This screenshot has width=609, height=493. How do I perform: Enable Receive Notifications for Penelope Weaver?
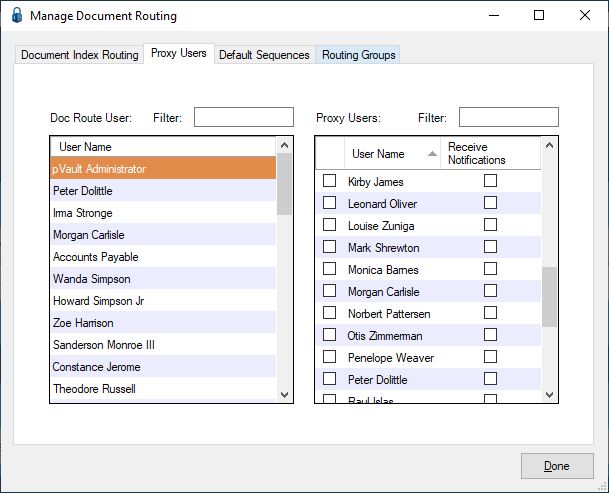[x=491, y=357]
